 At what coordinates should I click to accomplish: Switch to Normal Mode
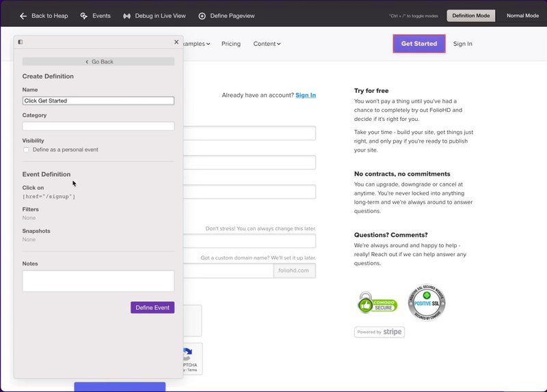522,16
